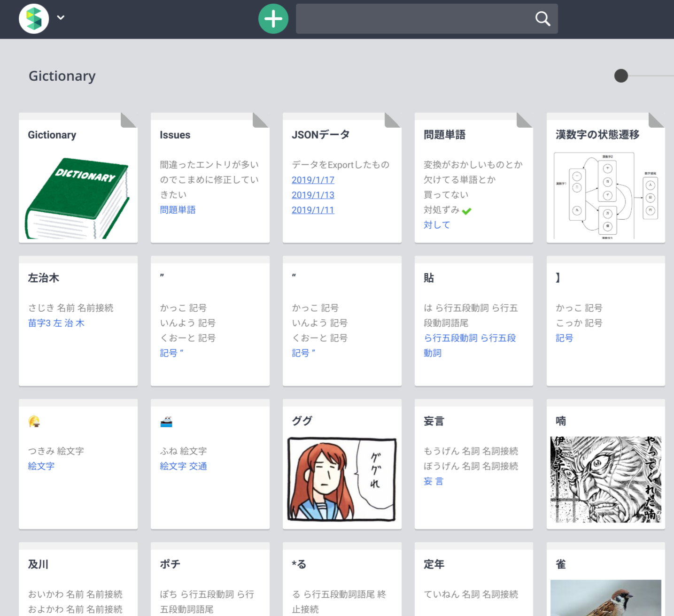Open the 2019/1/11 export link
Screen dimensions: 674x616
point(313,210)
